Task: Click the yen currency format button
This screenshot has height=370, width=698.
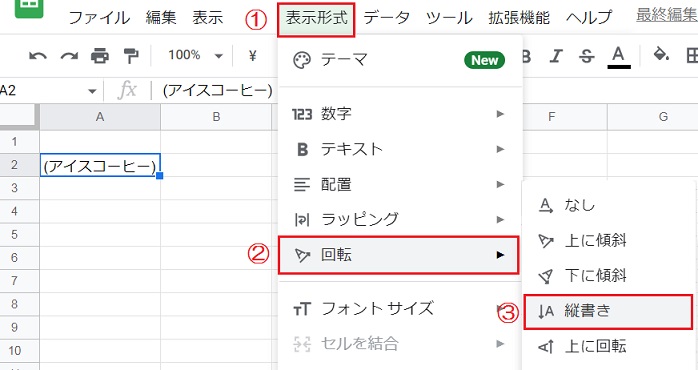Action: click(x=252, y=56)
